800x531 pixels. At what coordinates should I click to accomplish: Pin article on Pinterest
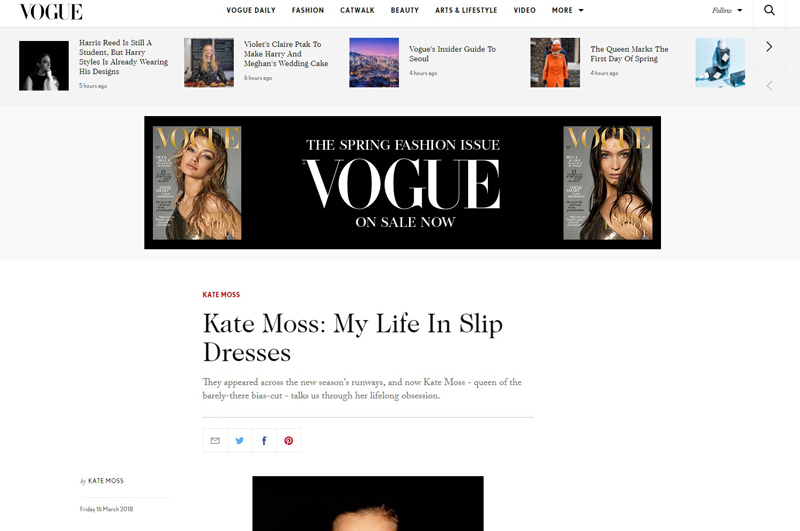(289, 440)
